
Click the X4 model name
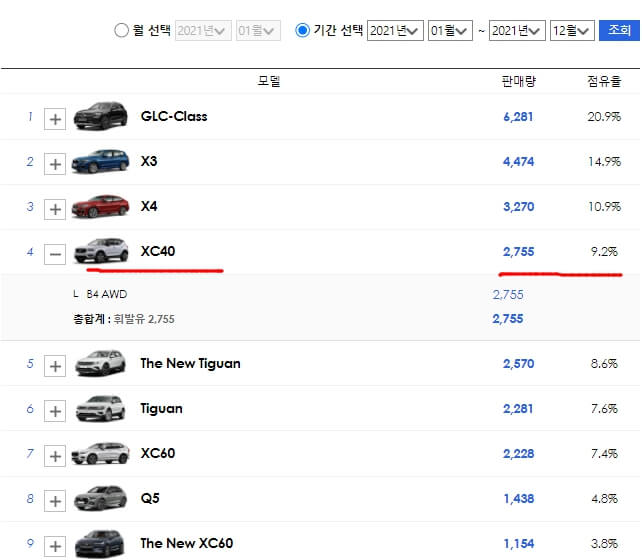[149, 206]
